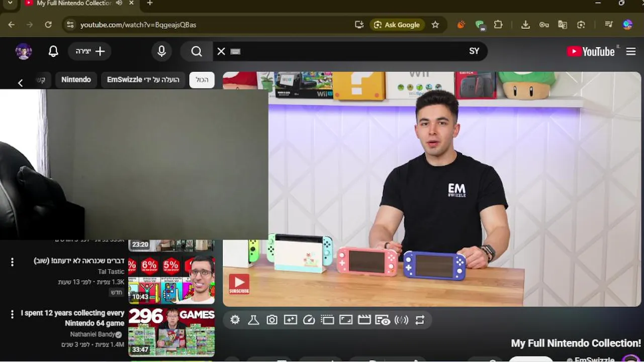Image resolution: width=644 pixels, height=362 pixels.
Task: Open the key password manager icon
Action: tap(544, 25)
